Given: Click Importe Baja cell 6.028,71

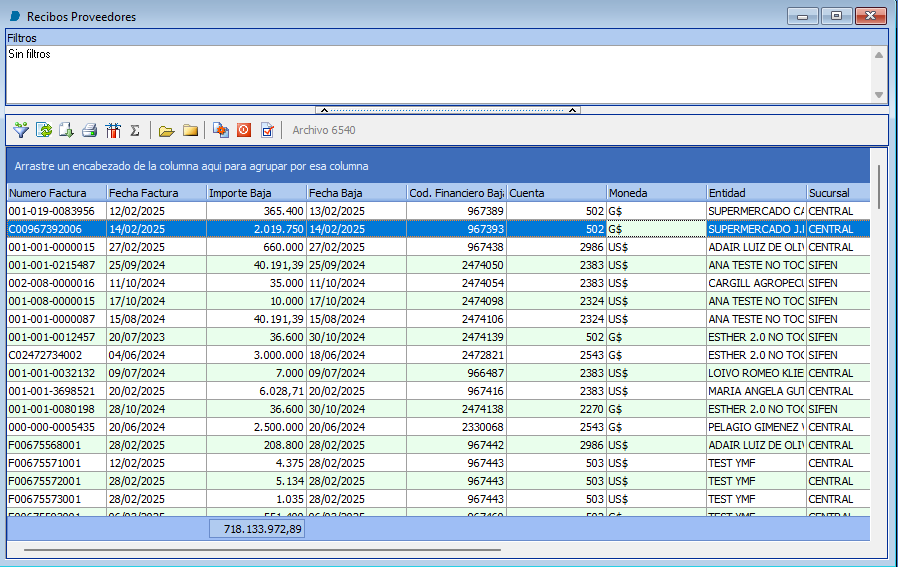Looking at the screenshot, I should coord(257,391).
